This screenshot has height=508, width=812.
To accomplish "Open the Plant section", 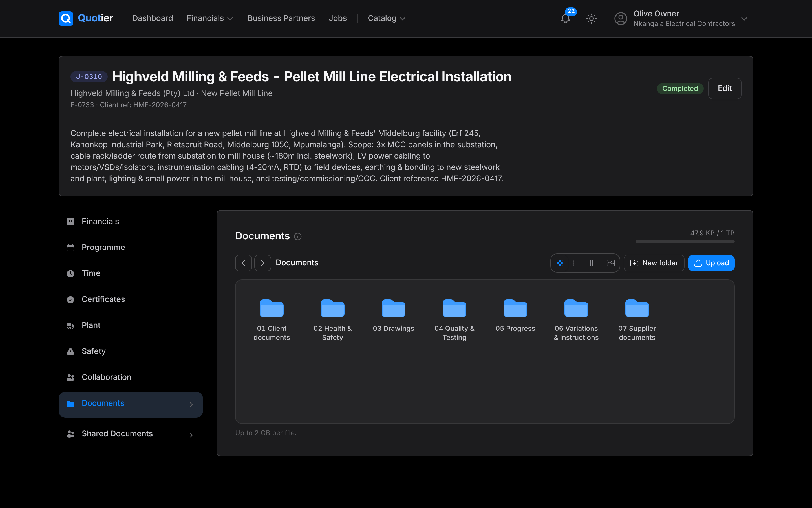I will point(131,325).
